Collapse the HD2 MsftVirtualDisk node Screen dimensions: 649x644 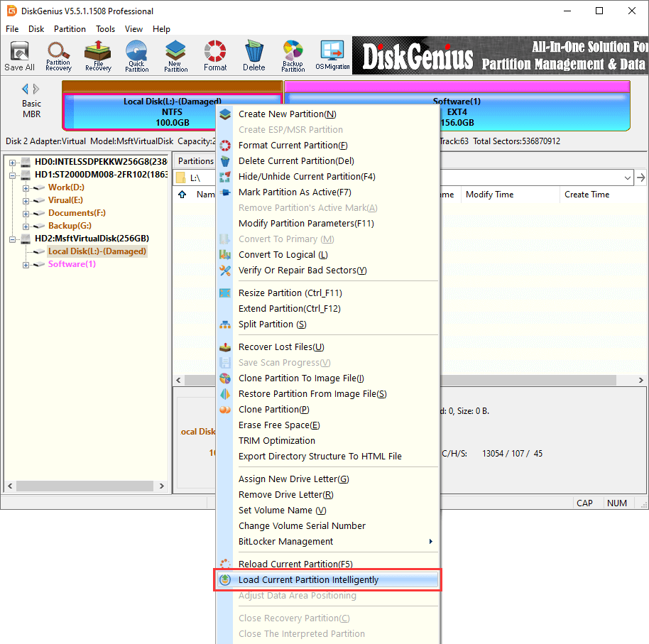pos(12,240)
